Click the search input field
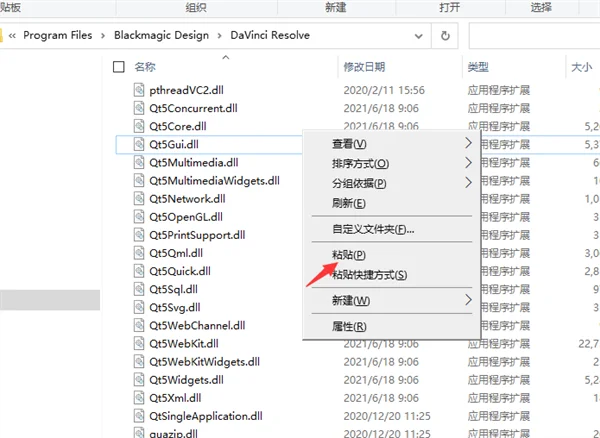The width and height of the screenshot is (600, 438). pos(534,36)
